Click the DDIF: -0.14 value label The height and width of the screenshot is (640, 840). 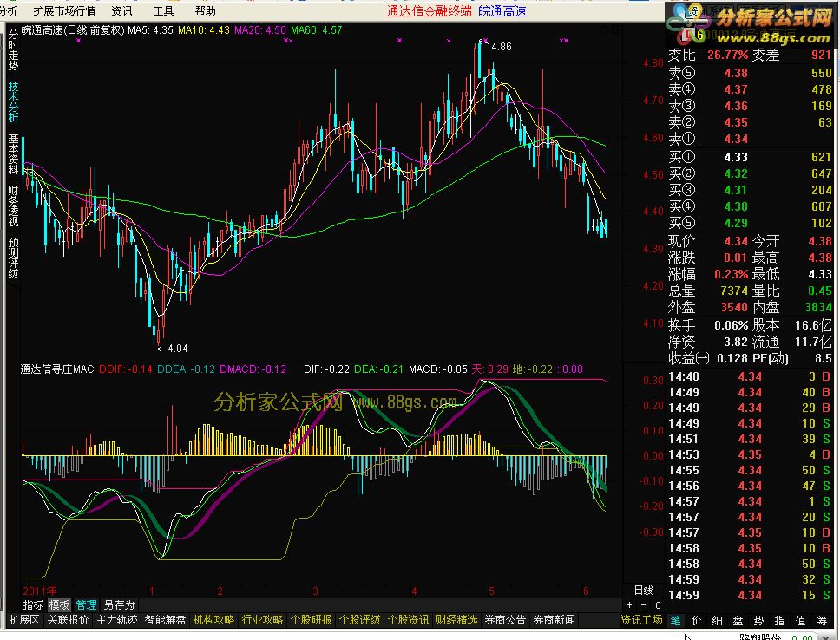click(126, 369)
